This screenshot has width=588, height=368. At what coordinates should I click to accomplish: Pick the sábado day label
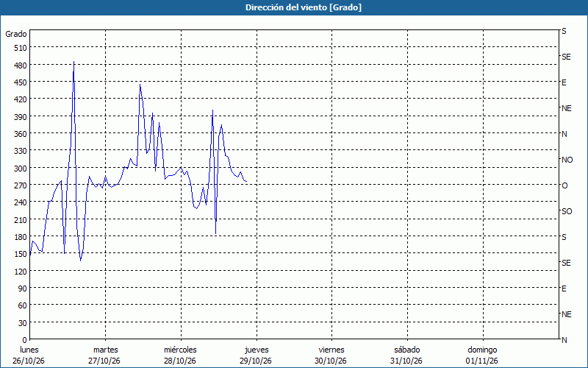point(407,350)
